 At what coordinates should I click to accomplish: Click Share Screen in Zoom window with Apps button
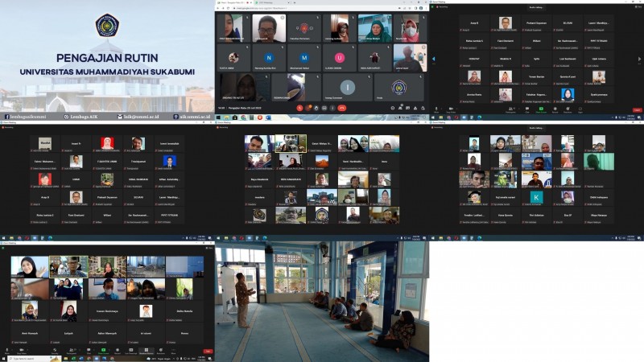[541, 109]
